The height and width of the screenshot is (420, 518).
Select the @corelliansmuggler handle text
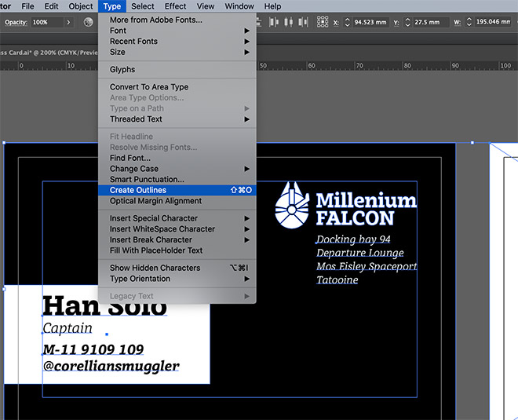tap(111, 366)
